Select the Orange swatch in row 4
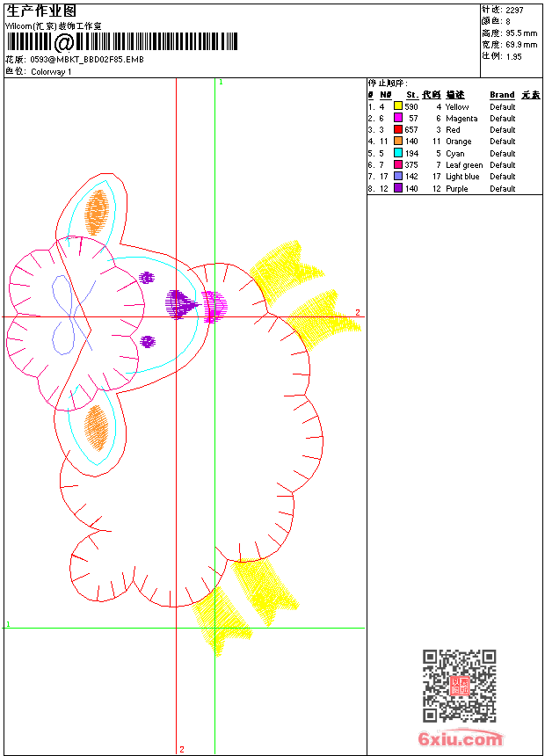Image resolution: width=545 pixels, height=756 pixels. pyautogui.click(x=398, y=141)
